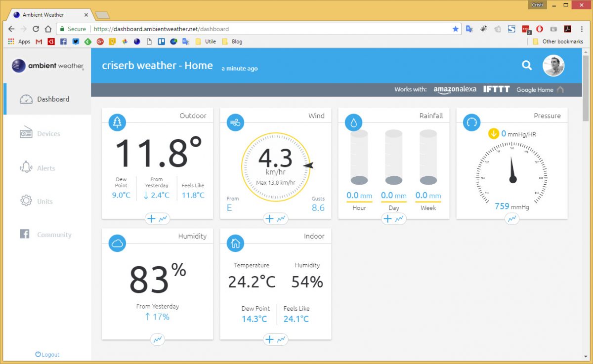Show the Humidity tile graph
Screen dimensions: 593x364
click(158, 339)
